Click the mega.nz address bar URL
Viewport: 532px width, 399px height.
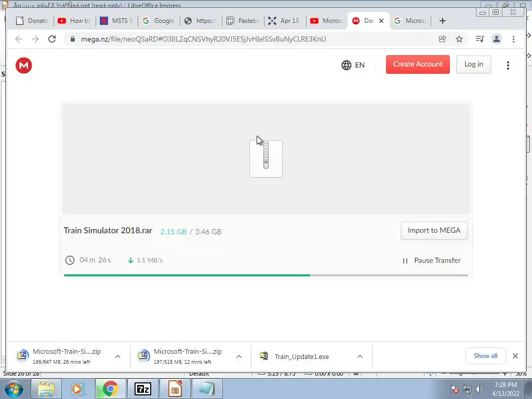point(203,39)
